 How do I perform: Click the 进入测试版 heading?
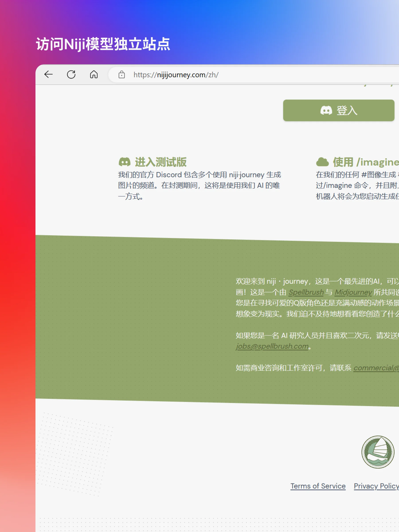point(161,162)
